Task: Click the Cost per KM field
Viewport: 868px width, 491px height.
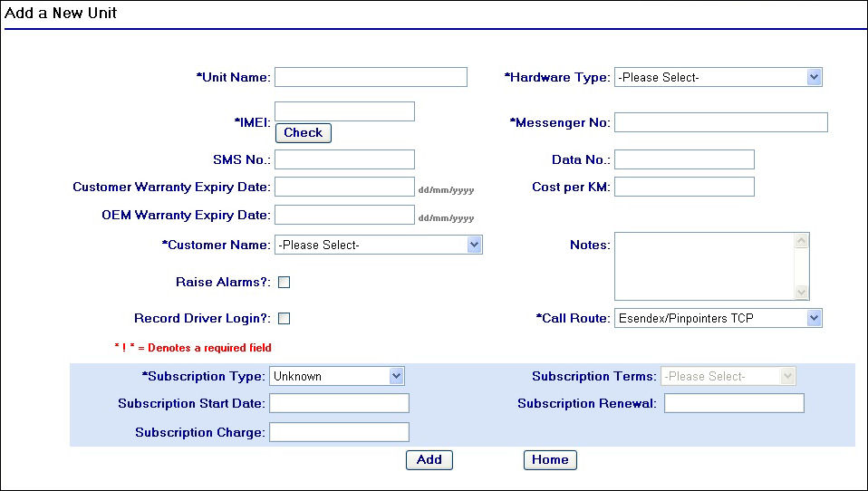Action: click(x=684, y=187)
